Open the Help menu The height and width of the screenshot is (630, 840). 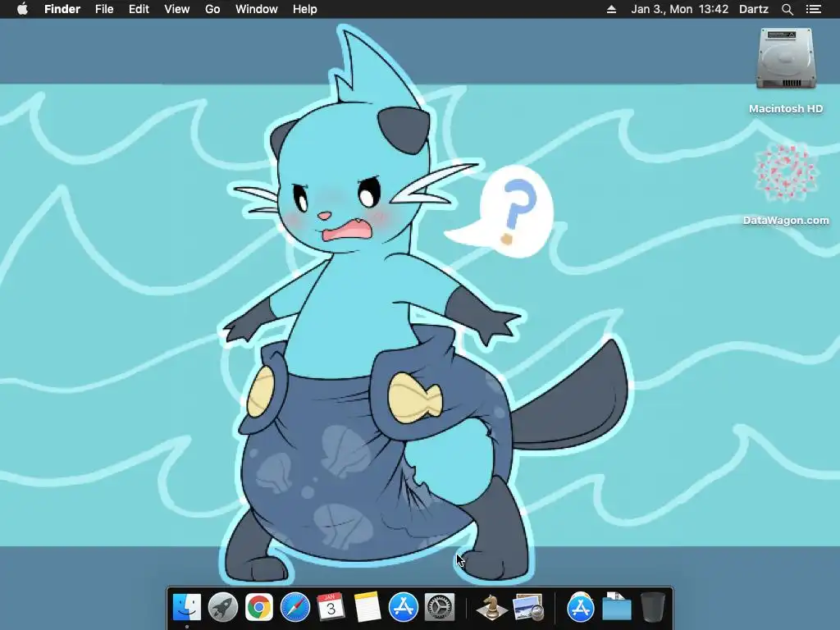coord(305,9)
